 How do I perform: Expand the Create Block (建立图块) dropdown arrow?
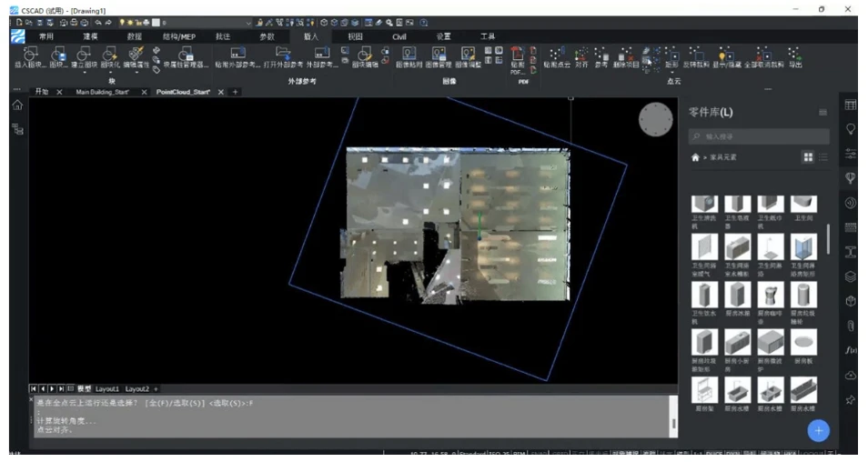84,72
